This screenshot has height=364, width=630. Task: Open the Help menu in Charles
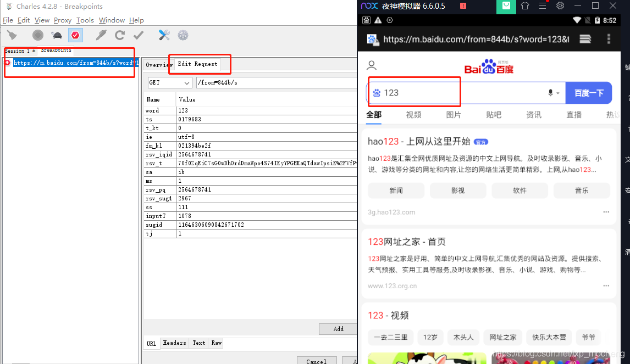click(136, 20)
